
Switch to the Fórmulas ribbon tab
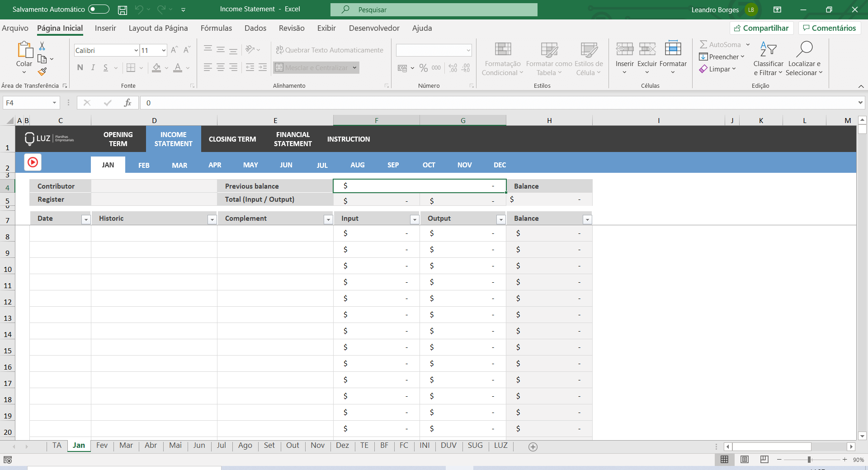(216, 28)
